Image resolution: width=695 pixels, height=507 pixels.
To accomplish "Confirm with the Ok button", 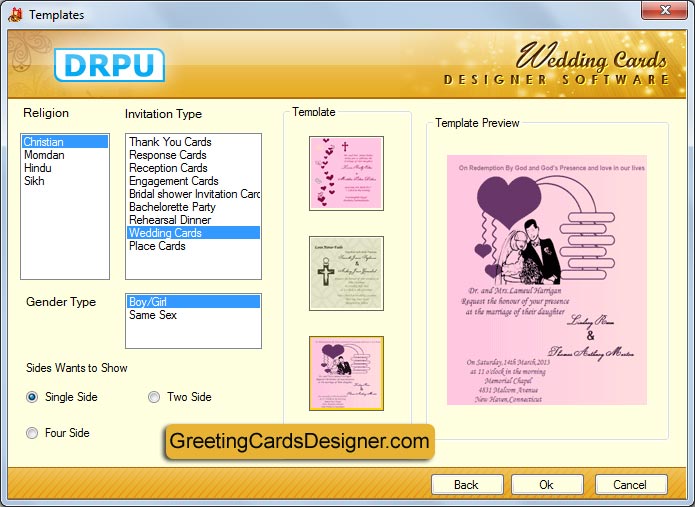I will click(547, 484).
